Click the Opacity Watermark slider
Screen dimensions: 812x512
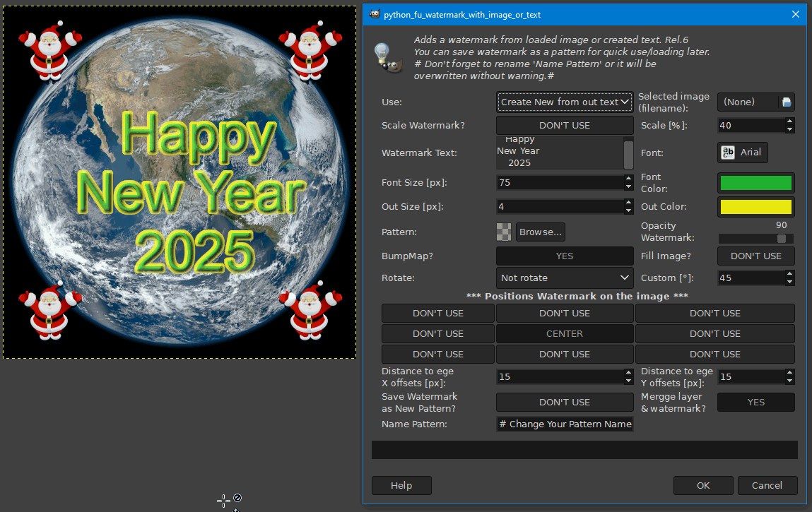coord(756,238)
